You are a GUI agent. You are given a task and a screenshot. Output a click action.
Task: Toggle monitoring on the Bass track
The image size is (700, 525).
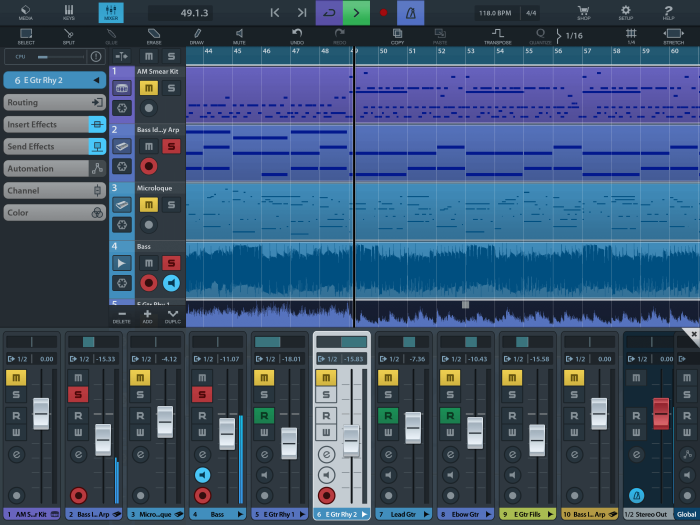(x=171, y=283)
